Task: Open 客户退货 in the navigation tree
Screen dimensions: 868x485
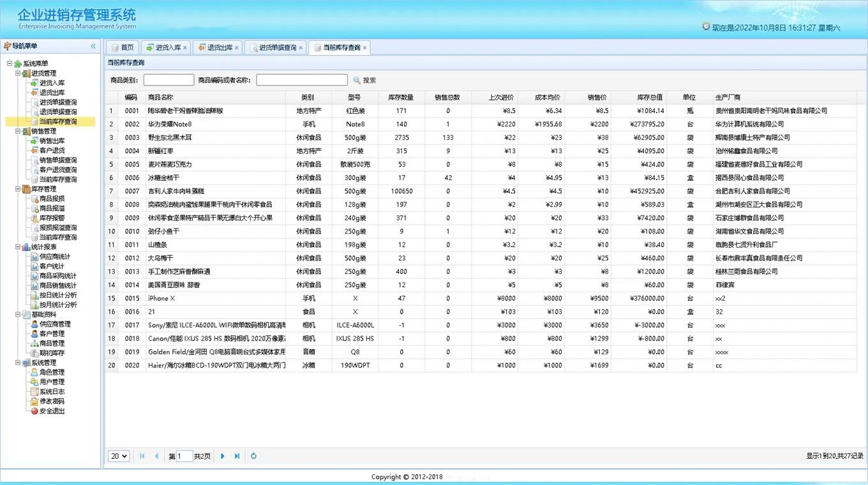Action: coord(52,151)
